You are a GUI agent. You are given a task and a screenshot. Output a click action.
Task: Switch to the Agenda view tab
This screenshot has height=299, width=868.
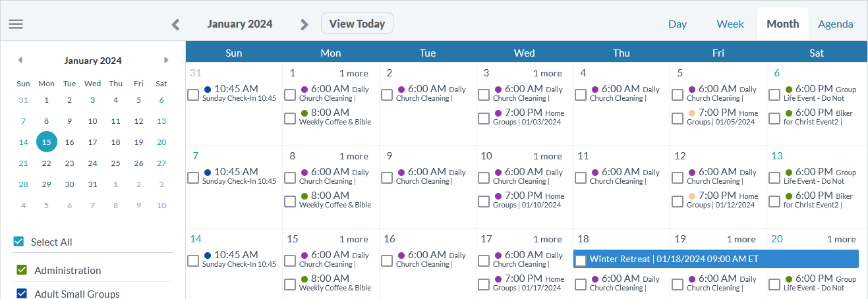pos(835,24)
